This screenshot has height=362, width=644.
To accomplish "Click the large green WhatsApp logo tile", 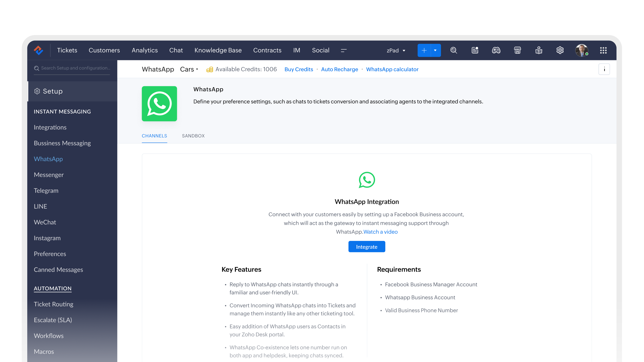I will [159, 104].
